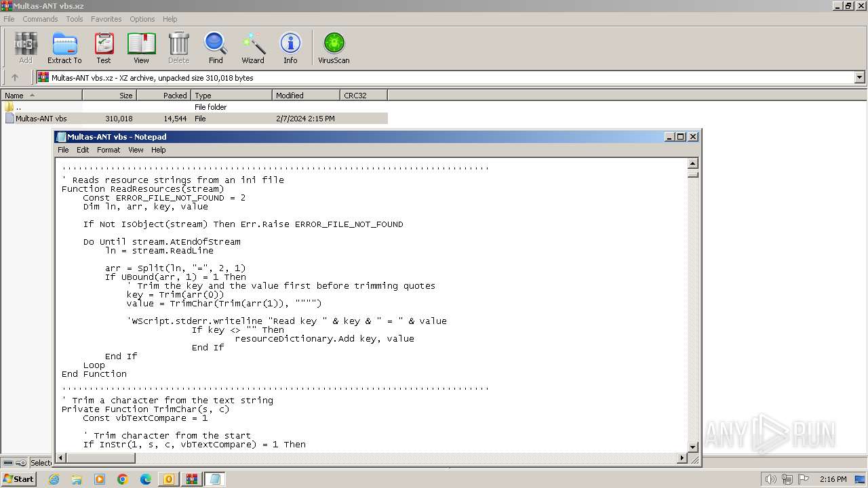Sort file list by Size column
Screen dimensions: 868x488
point(109,96)
